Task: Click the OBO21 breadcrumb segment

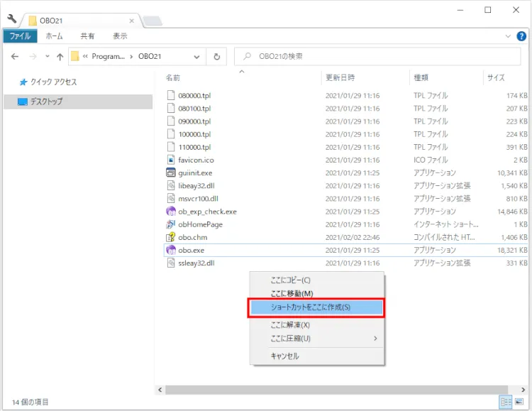Action: pos(150,56)
